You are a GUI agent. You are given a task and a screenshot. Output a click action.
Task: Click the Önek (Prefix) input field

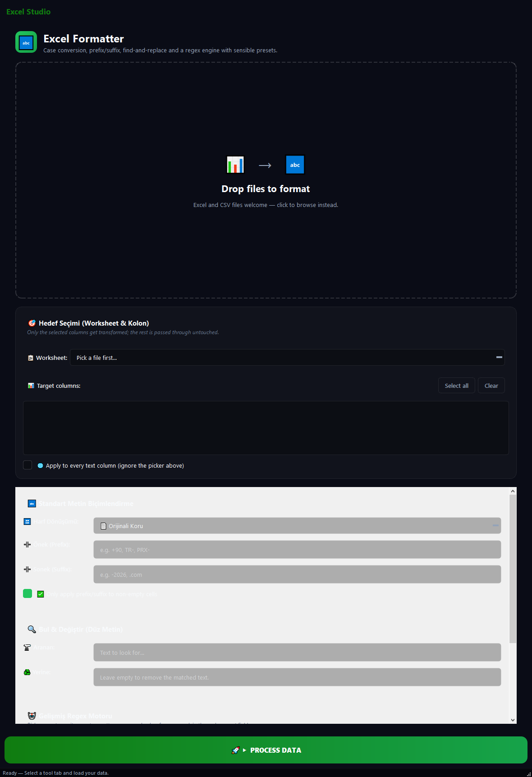coord(297,549)
